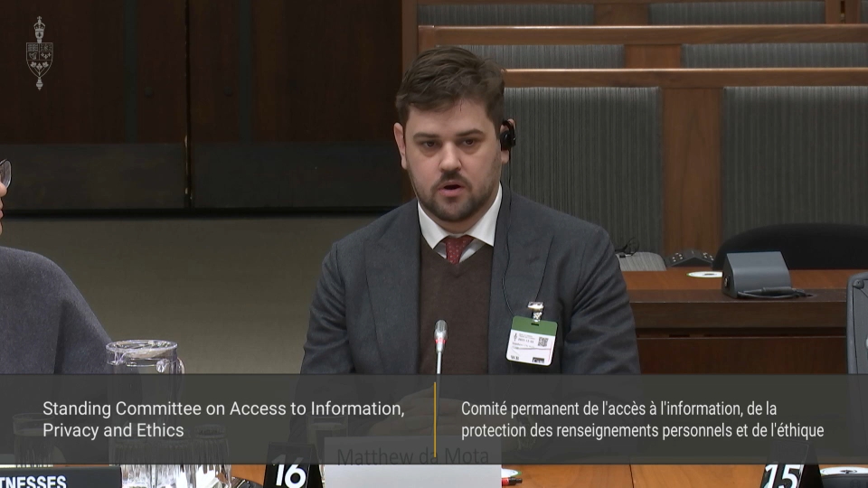Click the "Matthew da Mota" nameplate
Screen dimensions: 868x488
point(412,463)
